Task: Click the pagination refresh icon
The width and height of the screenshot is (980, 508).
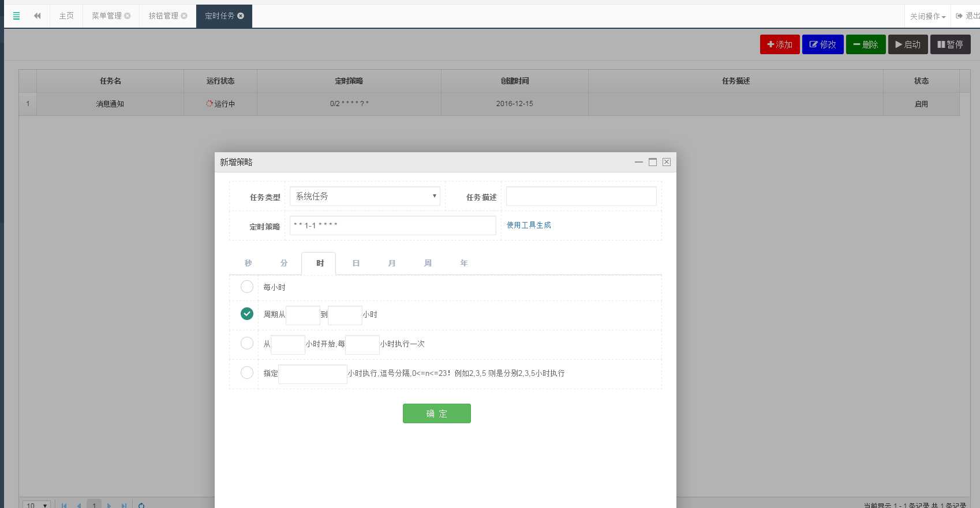Action: click(x=141, y=506)
